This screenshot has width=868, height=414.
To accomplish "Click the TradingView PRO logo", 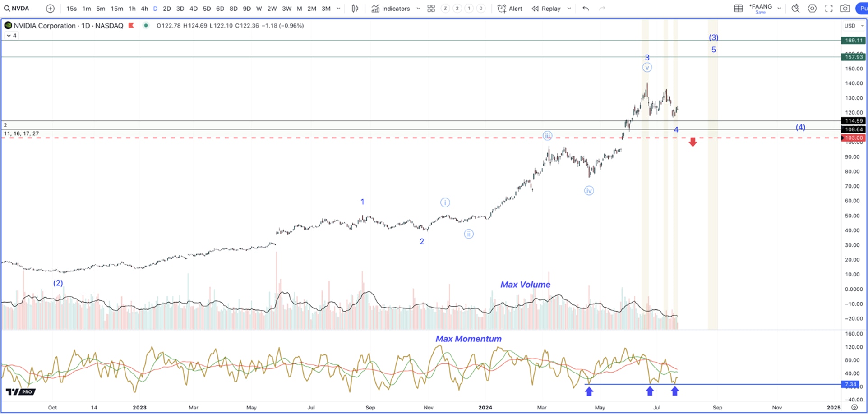I will (x=20, y=391).
